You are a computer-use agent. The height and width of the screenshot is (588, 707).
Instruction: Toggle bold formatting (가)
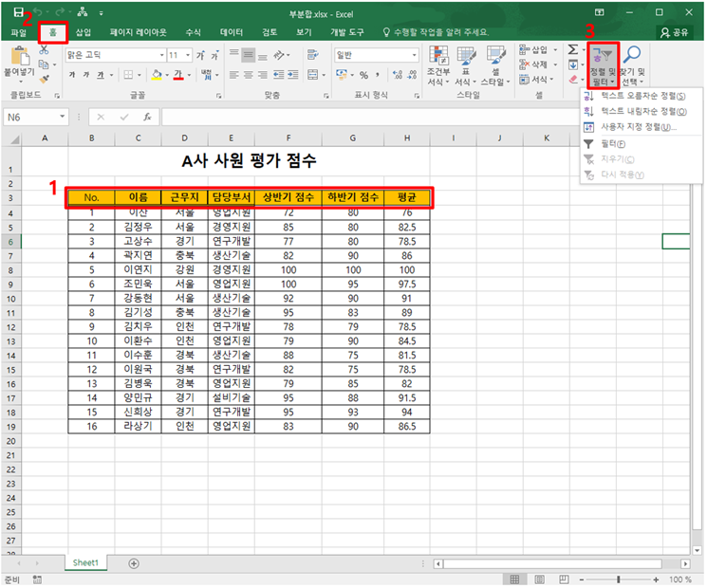click(72, 75)
